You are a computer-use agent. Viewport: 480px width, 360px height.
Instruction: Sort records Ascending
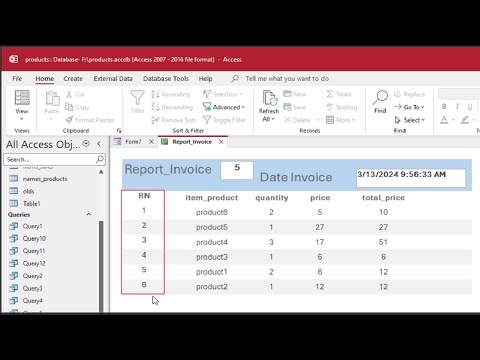click(x=171, y=94)
